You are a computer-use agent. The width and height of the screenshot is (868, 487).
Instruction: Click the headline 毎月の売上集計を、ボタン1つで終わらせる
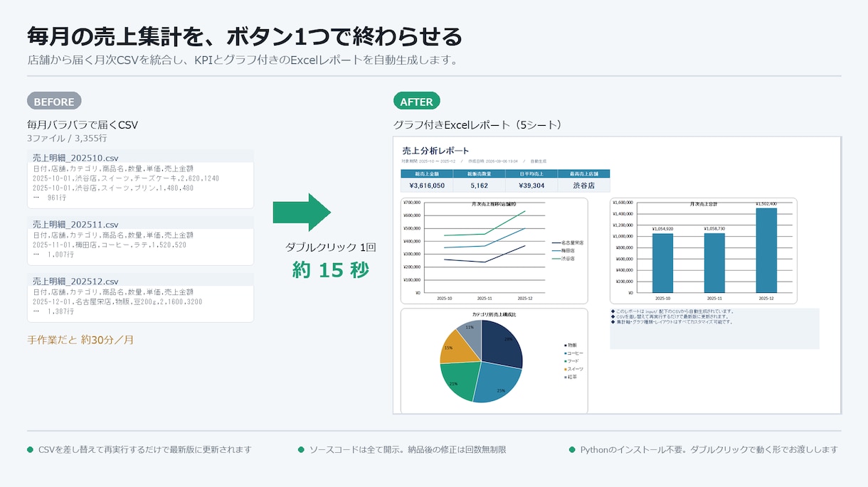pyautogui.click(x=245, y=36)
